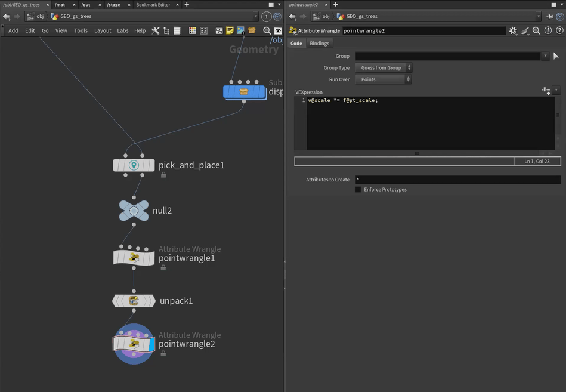
Task: Add a new pane tab in the network editor
Action: 187,5
